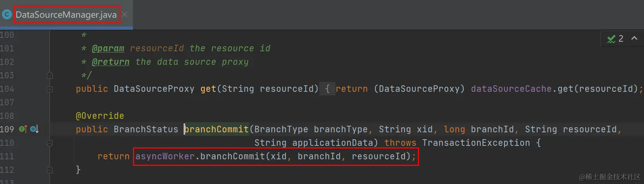This screenshot has width=644, height=184.
Task: Place cursor on branchCommit method name line 109
Action: point(216,129)
